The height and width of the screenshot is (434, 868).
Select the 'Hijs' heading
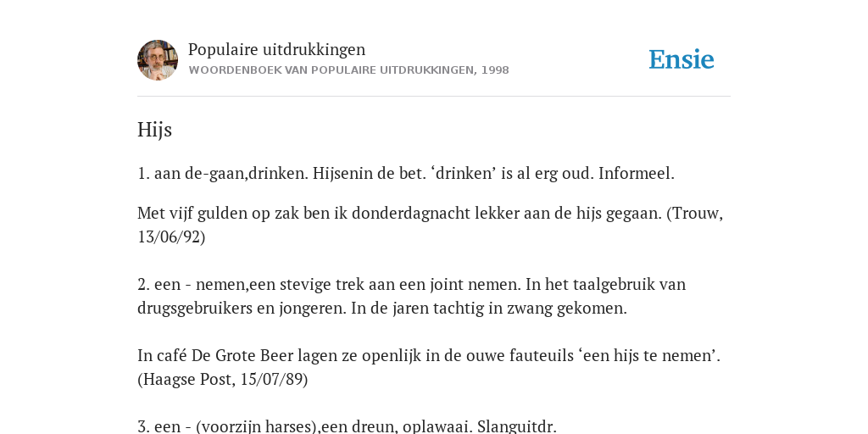click(x=154, y=130)
